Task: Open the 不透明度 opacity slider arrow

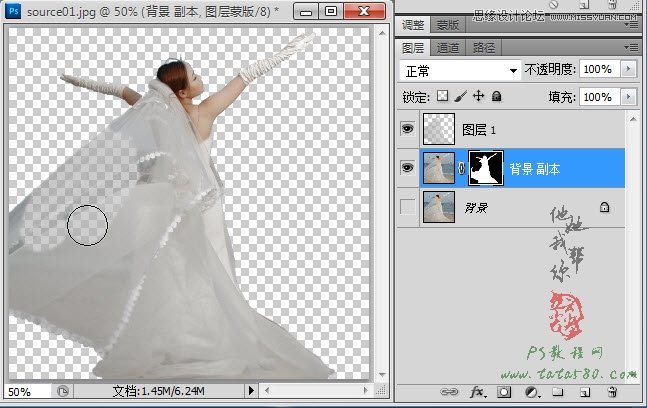Action: pos(628,68)
